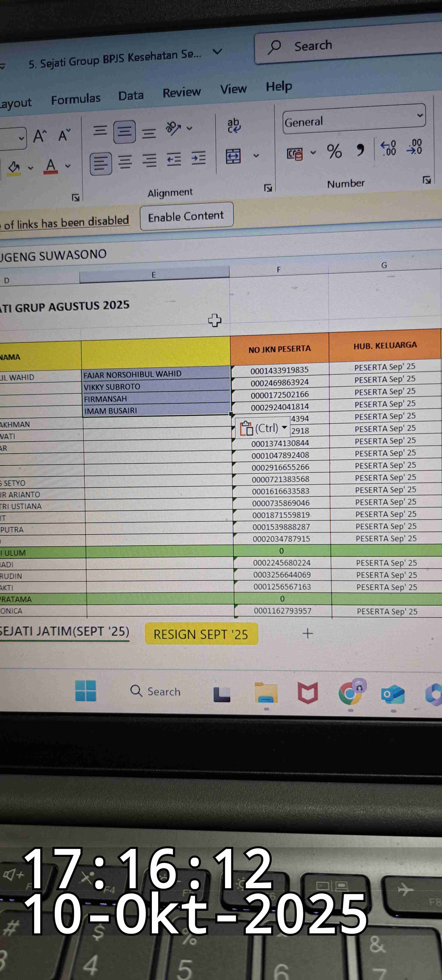
Task: Click the Wrap Text icon
Action: point(233,126)
